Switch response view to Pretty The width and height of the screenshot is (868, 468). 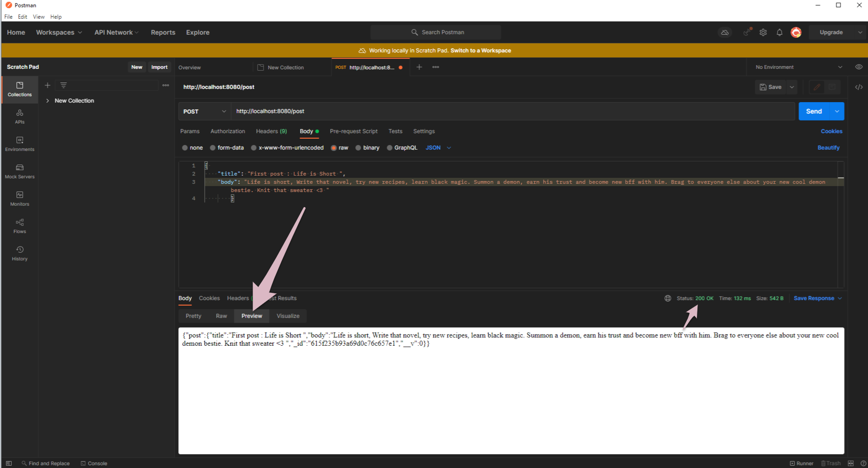point(193,316)
